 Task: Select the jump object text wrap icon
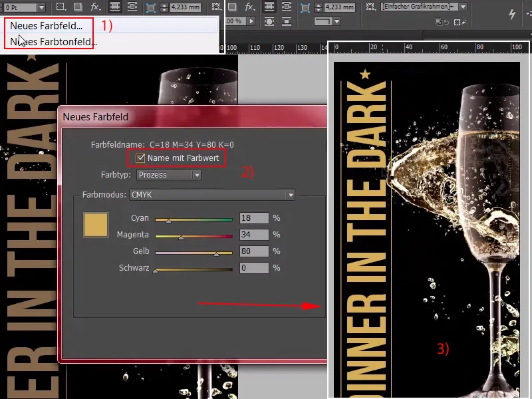click(287, 22)
